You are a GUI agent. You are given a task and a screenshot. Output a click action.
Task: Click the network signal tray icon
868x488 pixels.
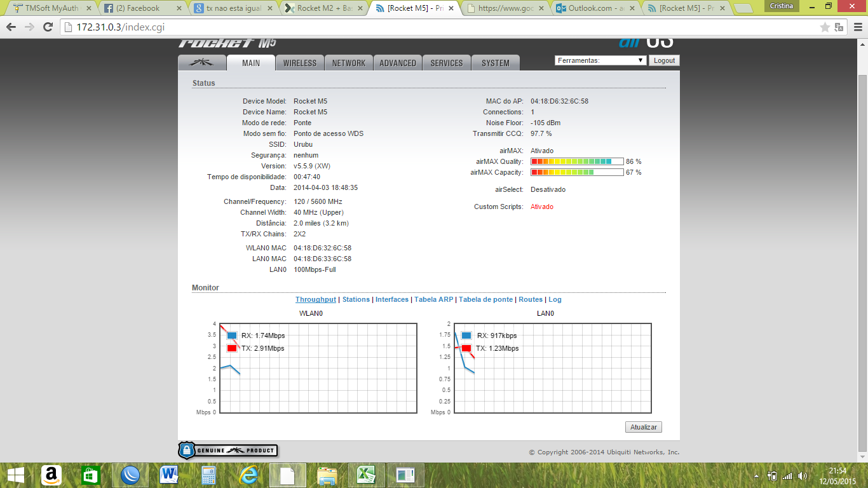coord(787,476)
